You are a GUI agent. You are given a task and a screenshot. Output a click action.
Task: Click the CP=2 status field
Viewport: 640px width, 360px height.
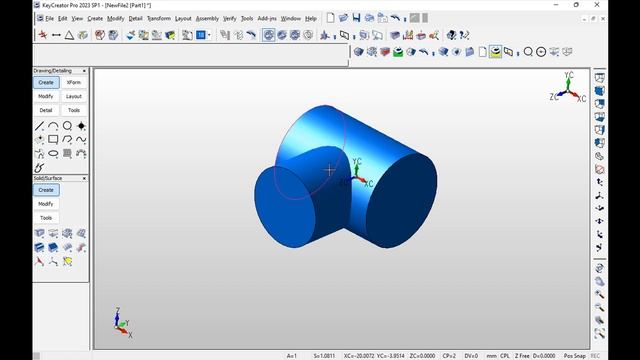point(449,356)
